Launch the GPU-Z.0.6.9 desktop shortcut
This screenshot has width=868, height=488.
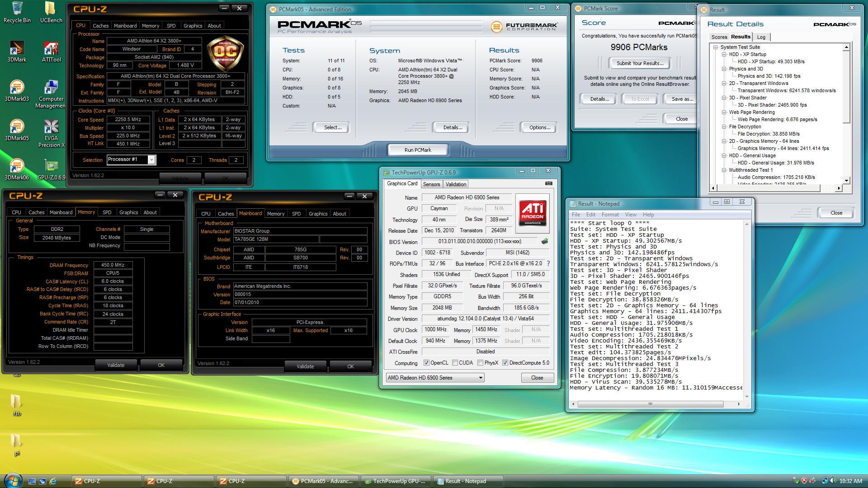pyautogui.click(x=51, y=169)
